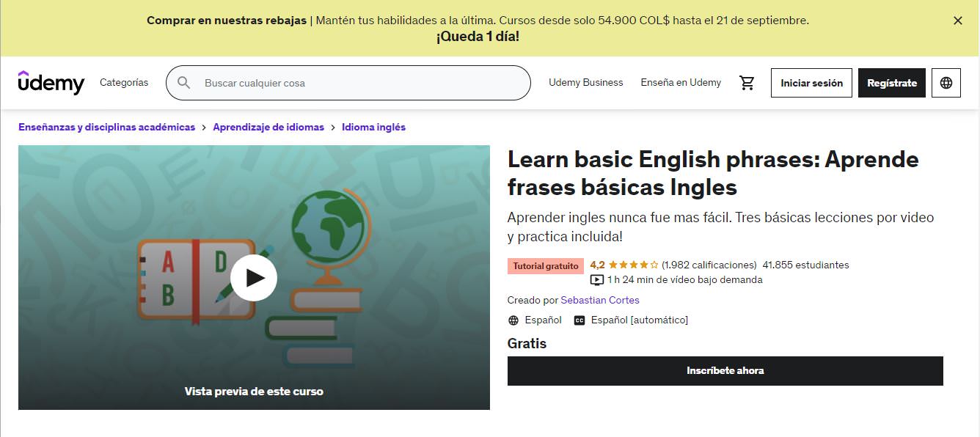Open the language selector globe button
The image size is (980, 437).
click(x=946, y=83)
